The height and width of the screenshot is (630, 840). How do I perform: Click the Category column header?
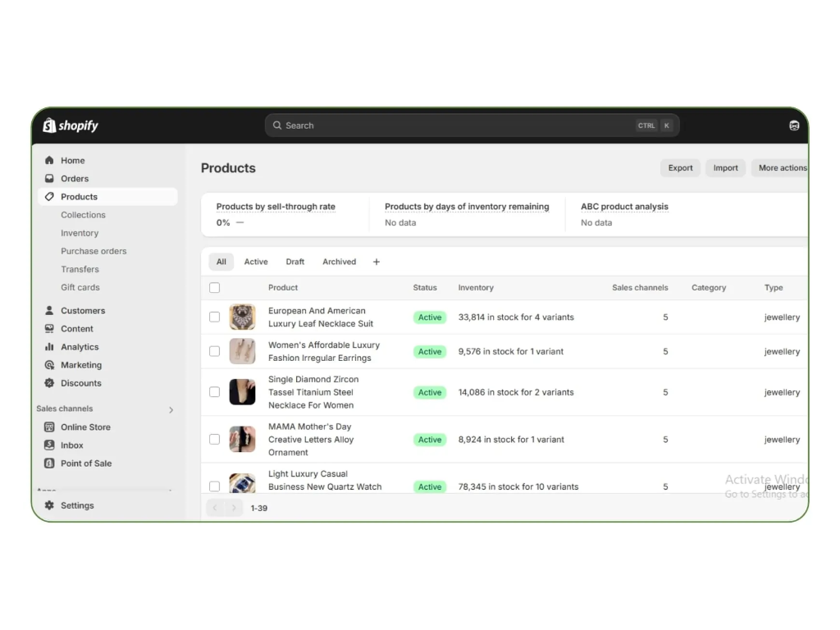point(709,288)
